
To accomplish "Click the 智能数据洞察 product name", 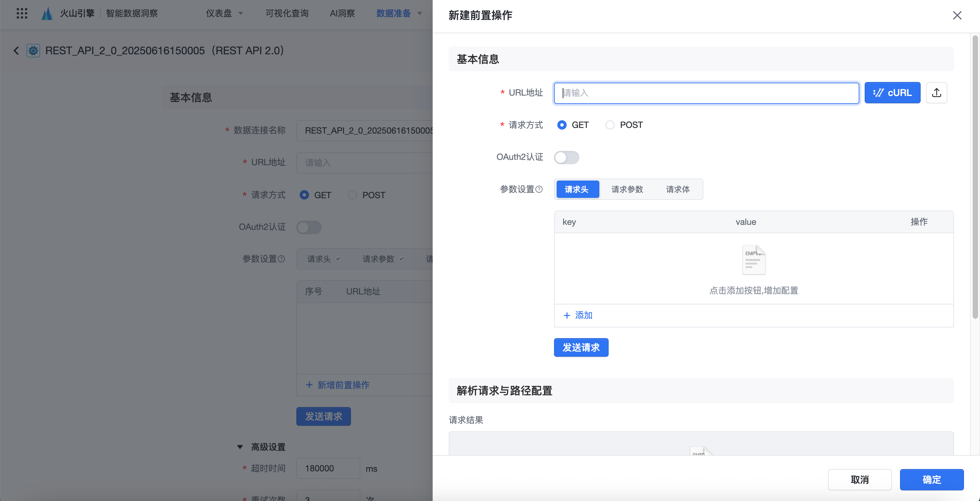I will click(x=132, y=13).
